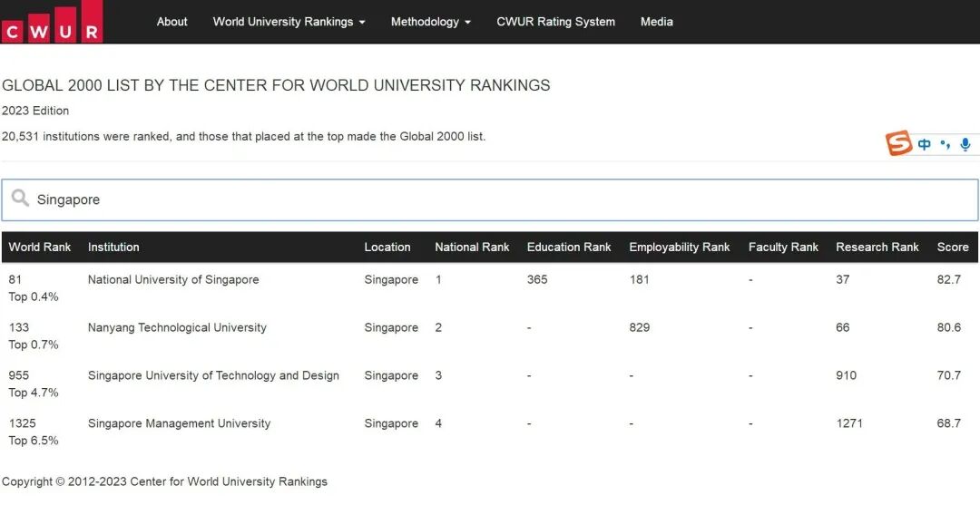Viewport: 980px width, 505px height.
Task: Select Singapore University of Technology and Design
Action: pos(213,375)
